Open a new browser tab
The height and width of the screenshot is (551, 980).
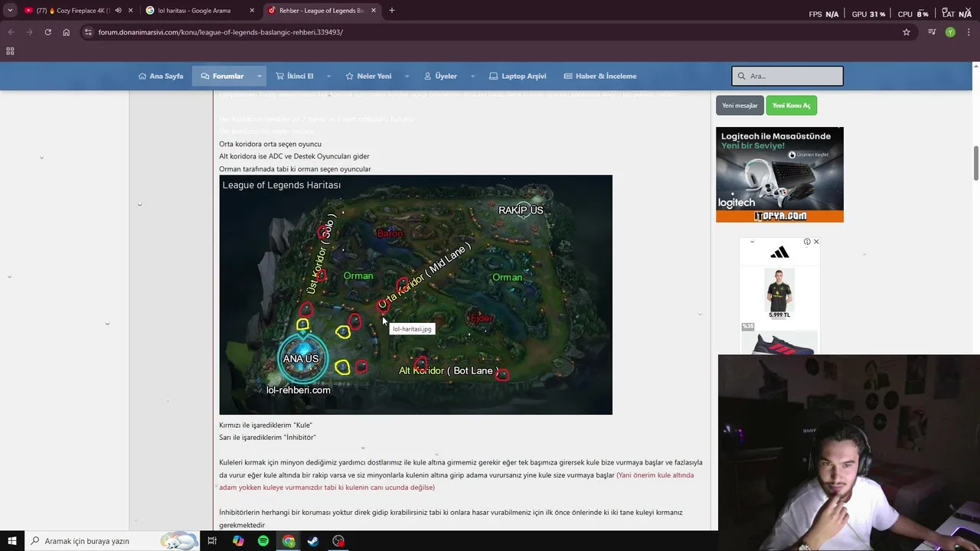point(392,11)
